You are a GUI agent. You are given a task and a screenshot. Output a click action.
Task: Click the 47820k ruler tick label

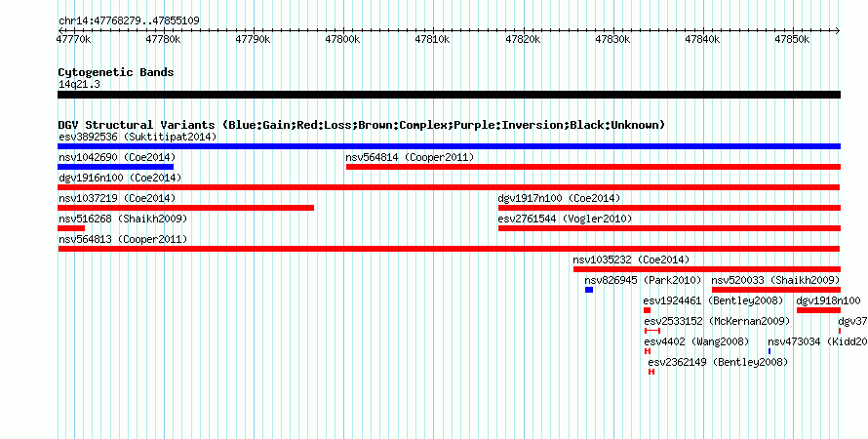click(x=523, y=39)
